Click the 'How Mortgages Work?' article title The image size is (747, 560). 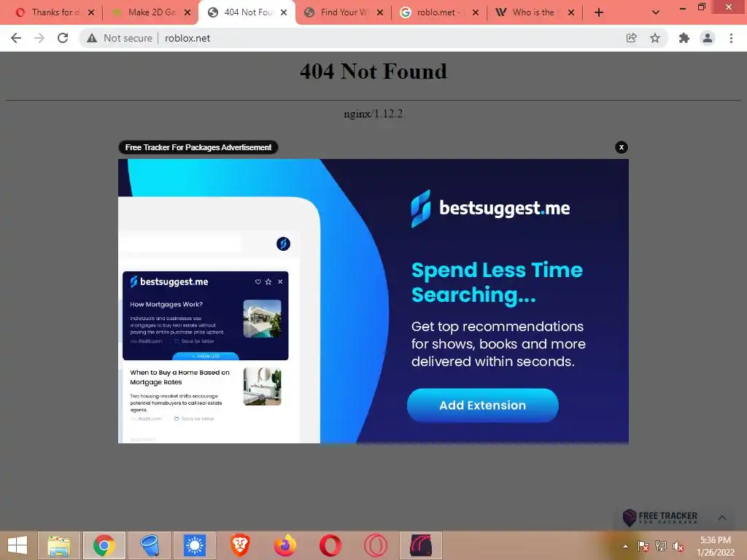166,304
